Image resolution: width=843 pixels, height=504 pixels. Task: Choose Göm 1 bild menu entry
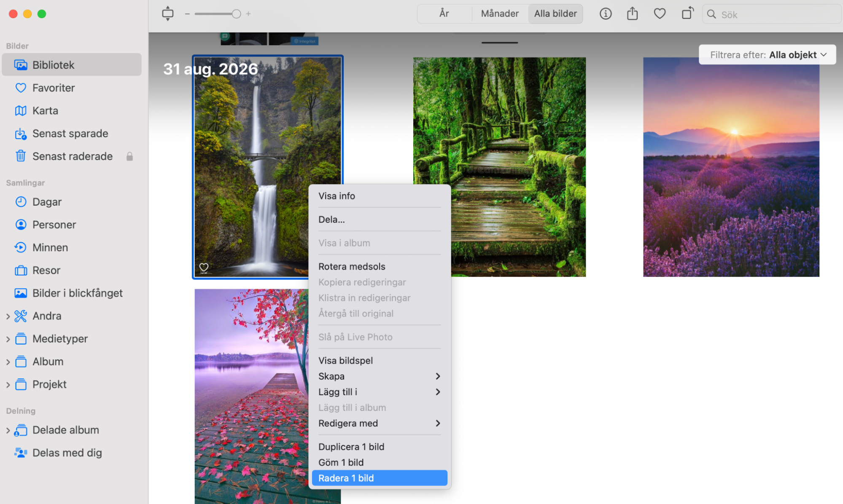(x=380, y=462)
